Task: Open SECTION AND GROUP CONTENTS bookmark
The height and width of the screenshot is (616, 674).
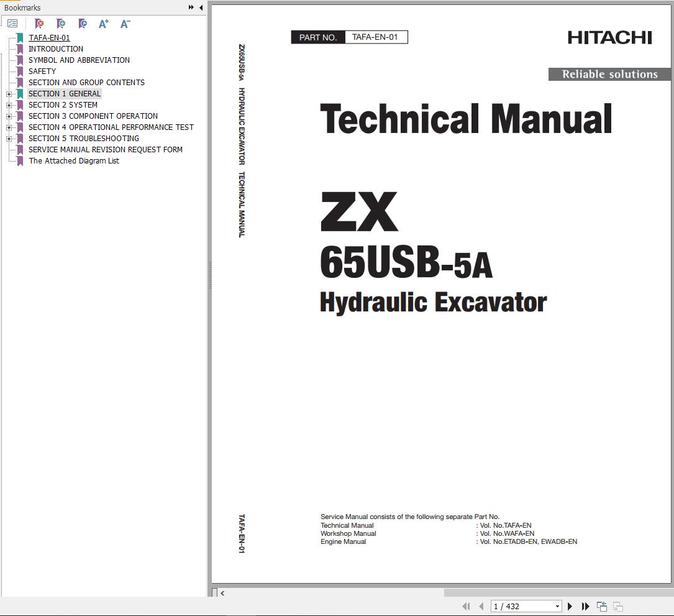Action: pyautogui.click(x=86, y=83)
